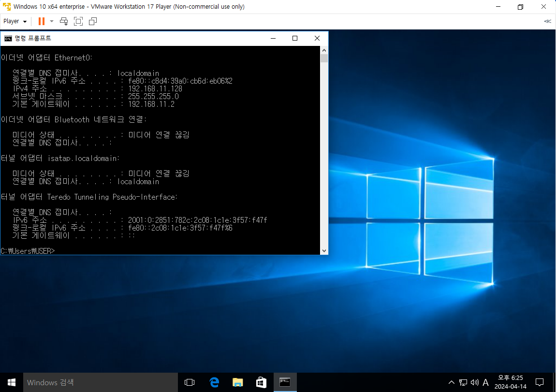This screenshot has height=392, width=556.
Task: Open the clock showing 오후 6:25
Action: [x=510, y=382]
